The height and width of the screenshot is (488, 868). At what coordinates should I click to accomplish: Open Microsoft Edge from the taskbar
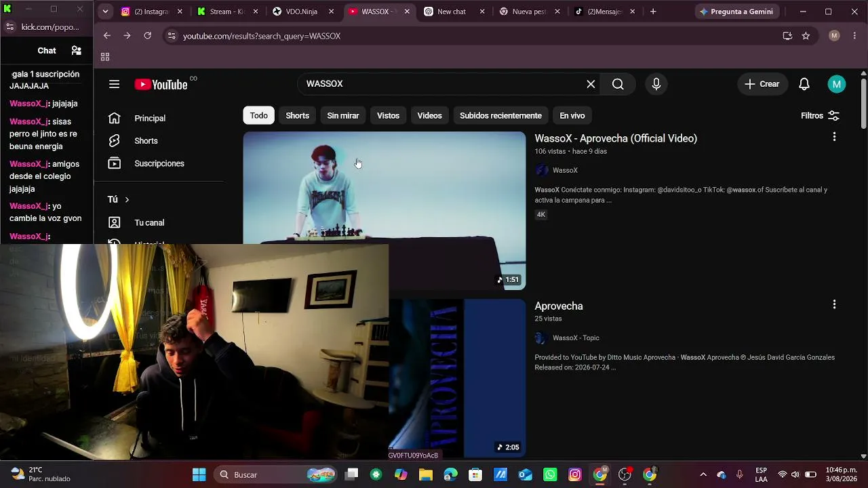[451, 474]
